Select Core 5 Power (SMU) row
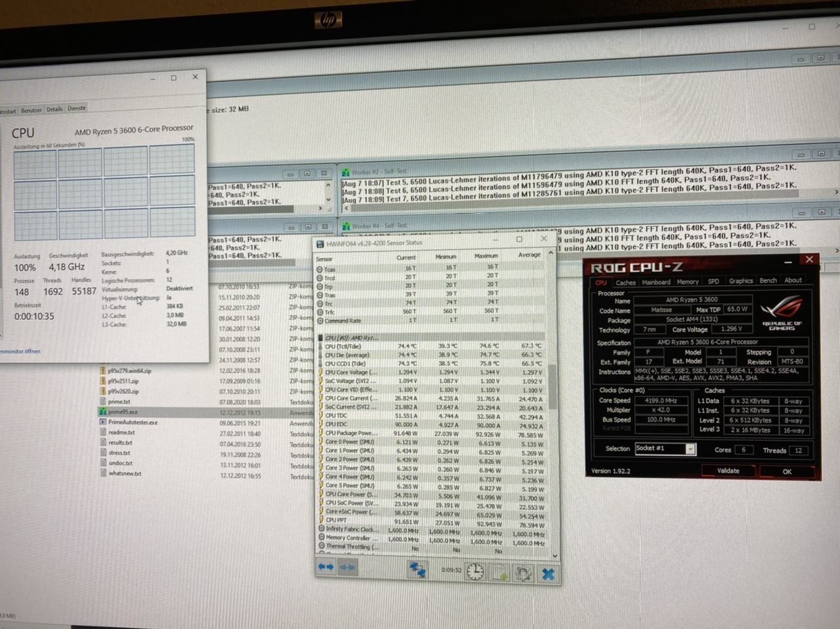 (431, 487)
